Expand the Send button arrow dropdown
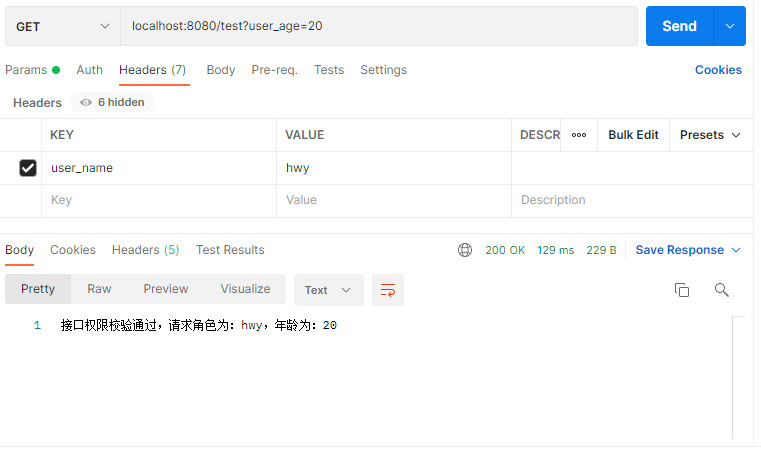The width and height of the screenshot is (761, 452). tap(729, 26)
